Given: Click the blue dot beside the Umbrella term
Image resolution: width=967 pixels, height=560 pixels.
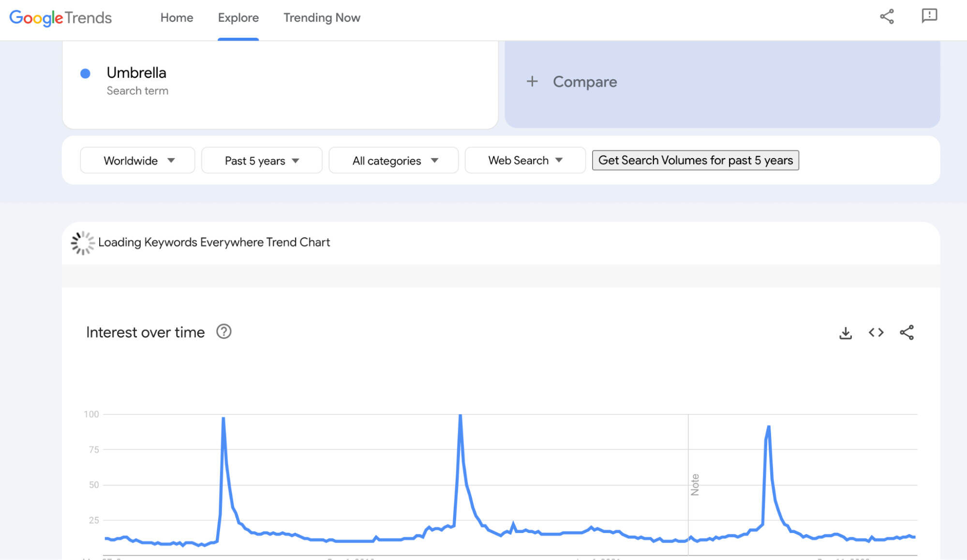Looking at the screenshot, I should [x=85, y=73].
